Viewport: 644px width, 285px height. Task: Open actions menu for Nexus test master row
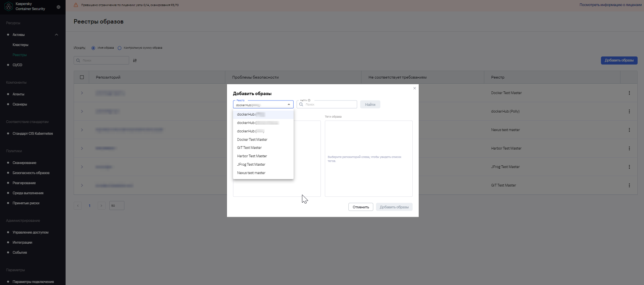629,130
